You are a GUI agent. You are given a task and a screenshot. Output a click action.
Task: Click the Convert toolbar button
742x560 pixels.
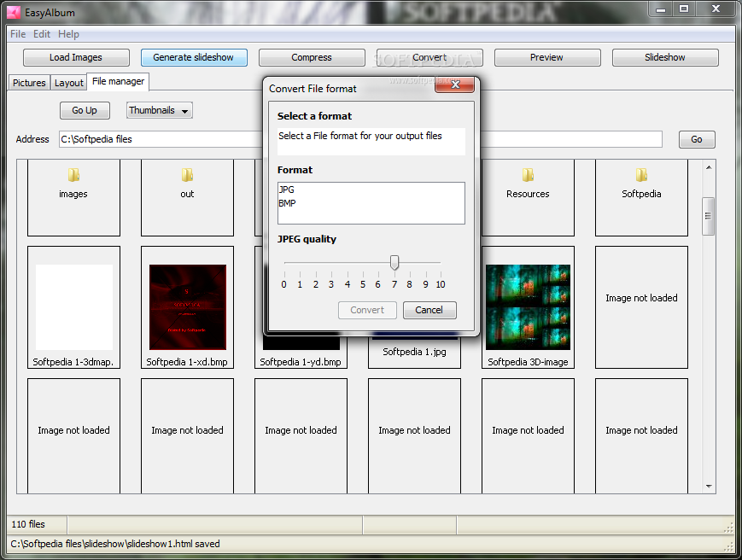429,57
